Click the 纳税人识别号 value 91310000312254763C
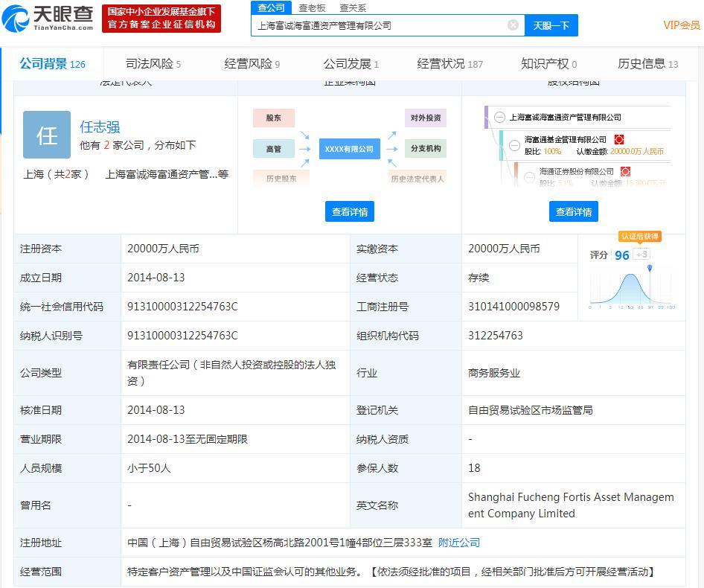The image size is (704, 588). click(x=182, y=336)
